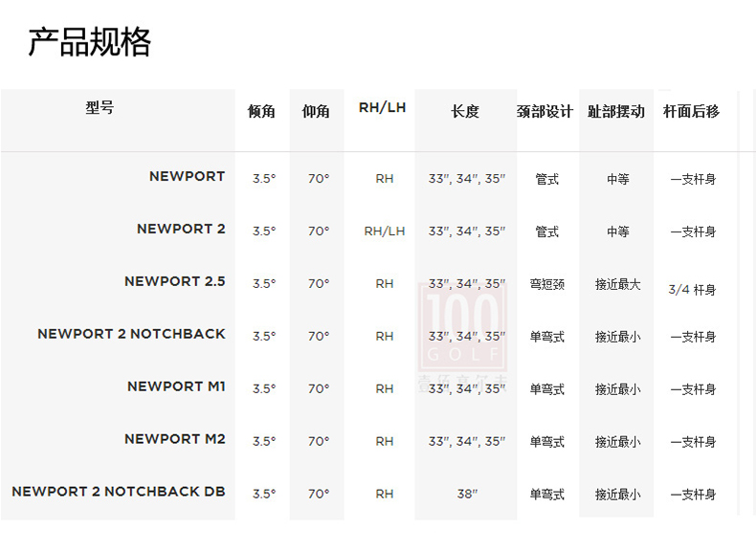Select the 仰角 column header

pos(316,111)
